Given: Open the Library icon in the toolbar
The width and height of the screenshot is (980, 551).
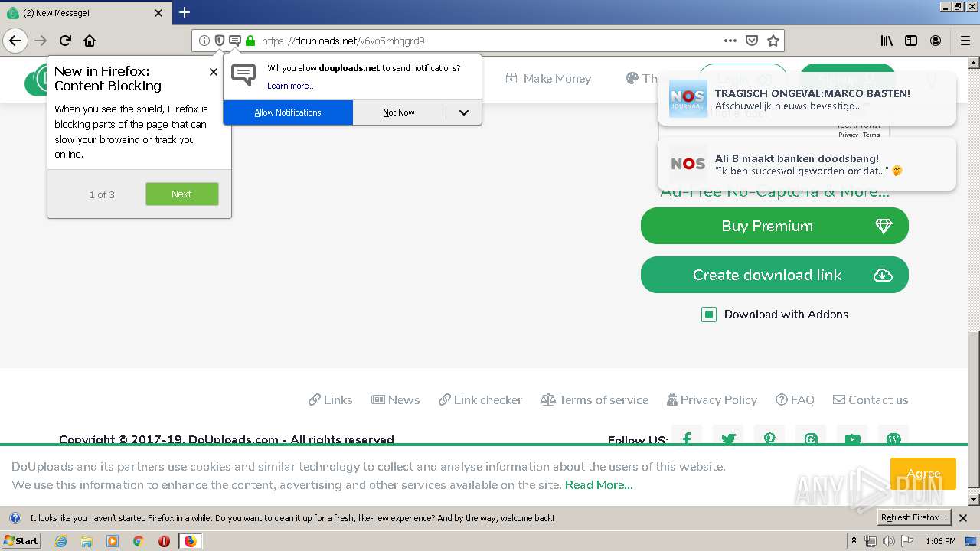Looking at the screenshot, I should click(887, 41).
